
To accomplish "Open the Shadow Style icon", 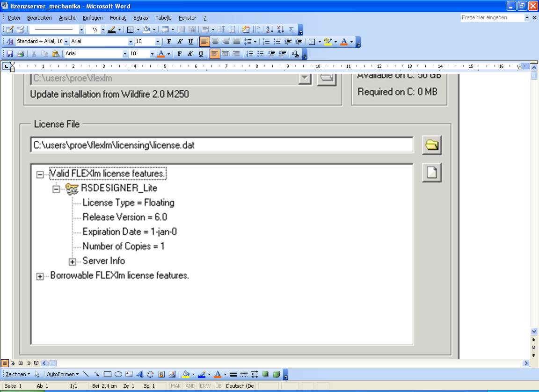I will 265,374.
